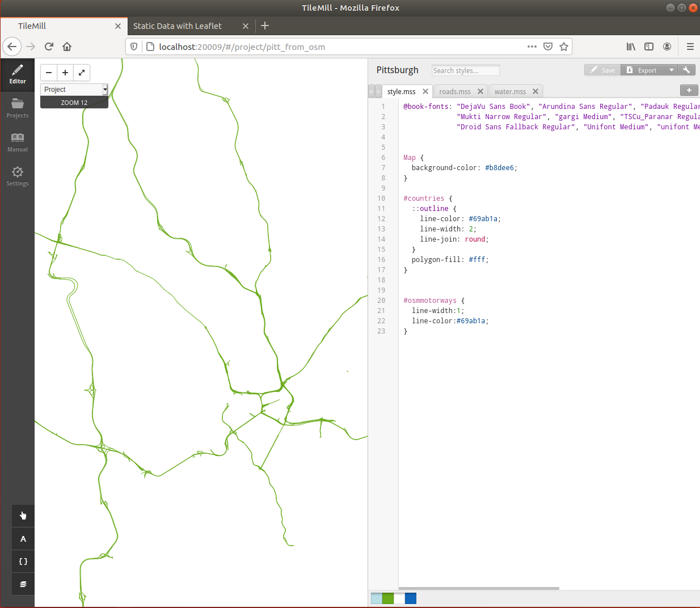Viewport: 700px width, 608px height.
Task: Open page actions three-dot menu
Action: pos(532,47)
